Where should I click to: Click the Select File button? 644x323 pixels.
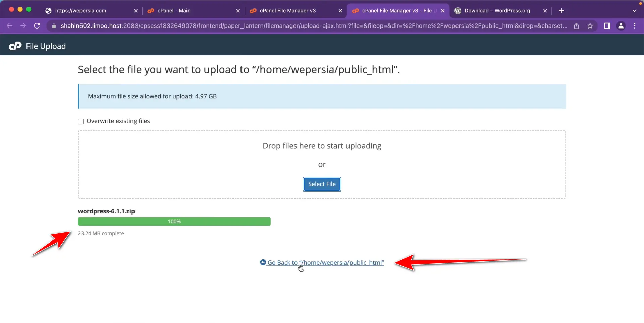[322, 184]
